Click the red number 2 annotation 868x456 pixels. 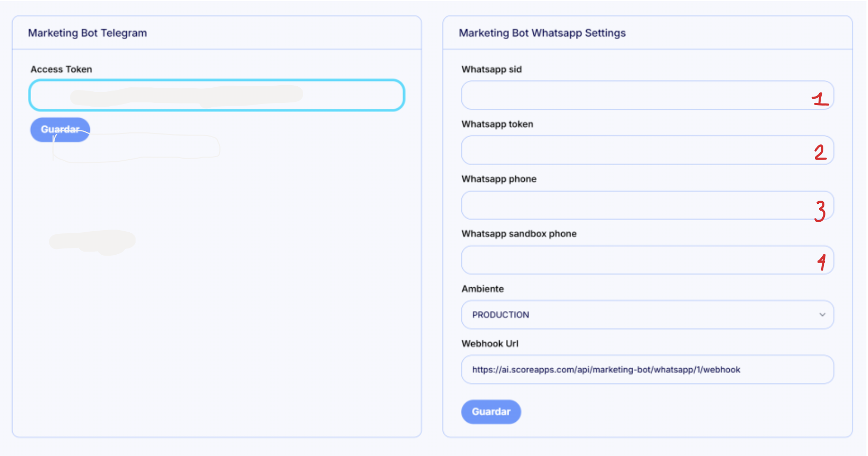point(820,152)
